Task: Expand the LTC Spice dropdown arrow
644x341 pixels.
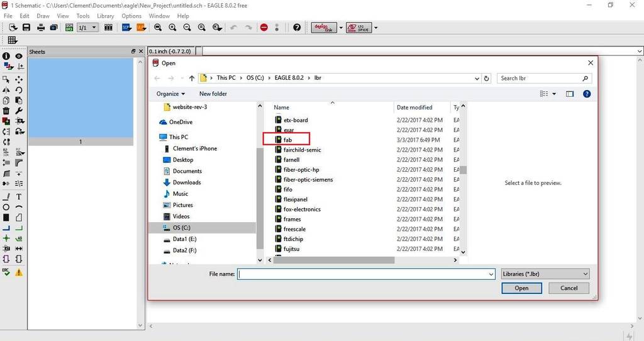Action: point(376,28)
